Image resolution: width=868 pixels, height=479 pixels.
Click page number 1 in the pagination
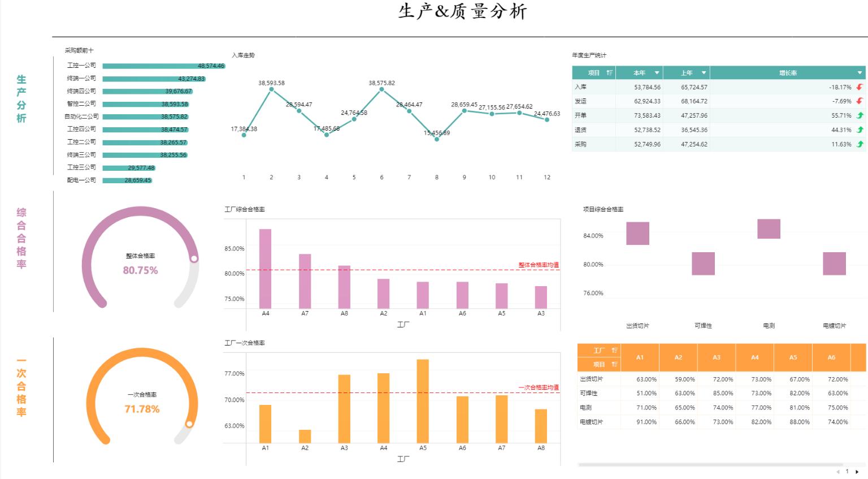pyautogui.click(x=847, y=471)
